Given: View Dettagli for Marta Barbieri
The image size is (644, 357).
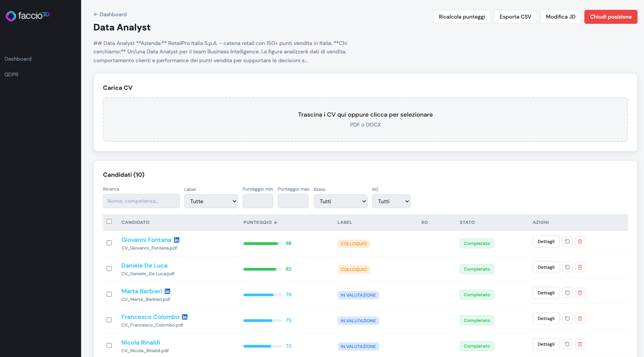Looking at the screenshot, I should pyautogui.click(x=546, y=293).
